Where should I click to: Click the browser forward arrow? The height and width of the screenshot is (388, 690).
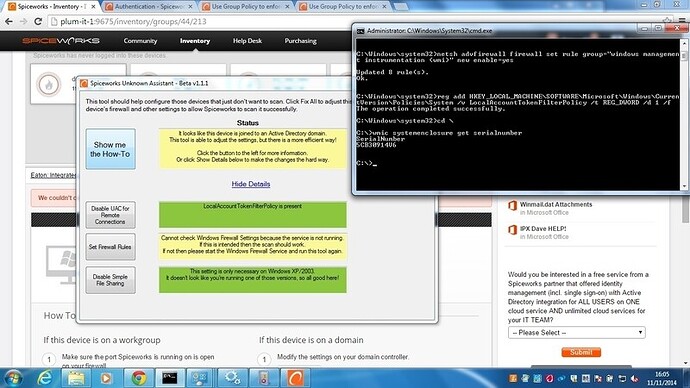click(x=23, y=21)
